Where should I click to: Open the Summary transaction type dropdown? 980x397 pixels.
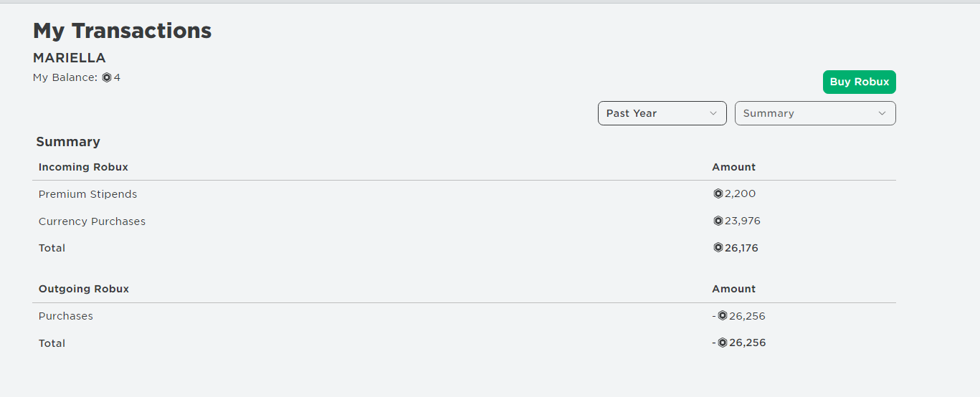815,113
